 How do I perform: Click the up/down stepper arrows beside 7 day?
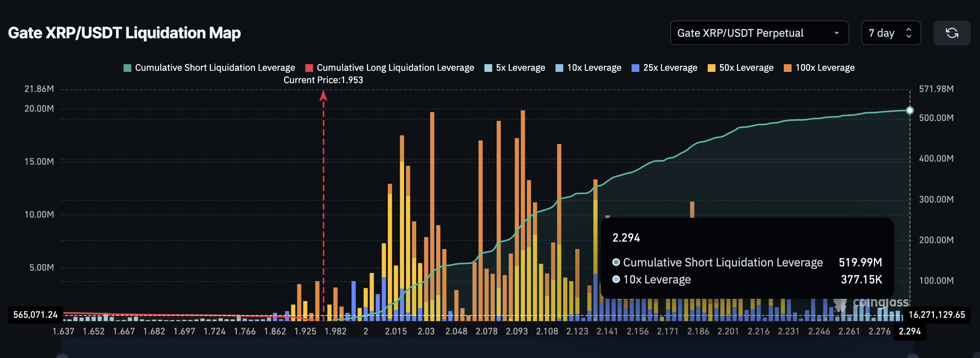coord(909,33)
